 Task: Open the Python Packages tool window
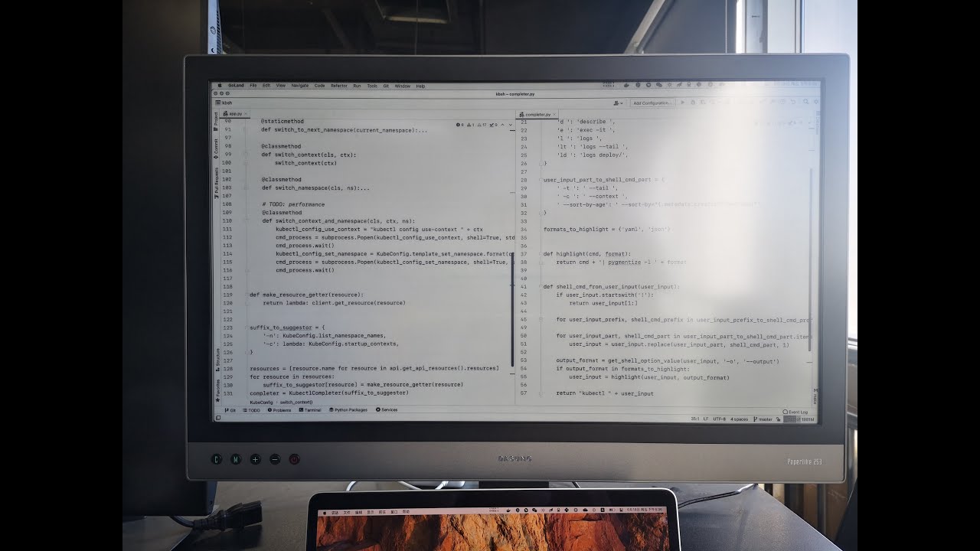pyautogui.click(x=348, y=410)
